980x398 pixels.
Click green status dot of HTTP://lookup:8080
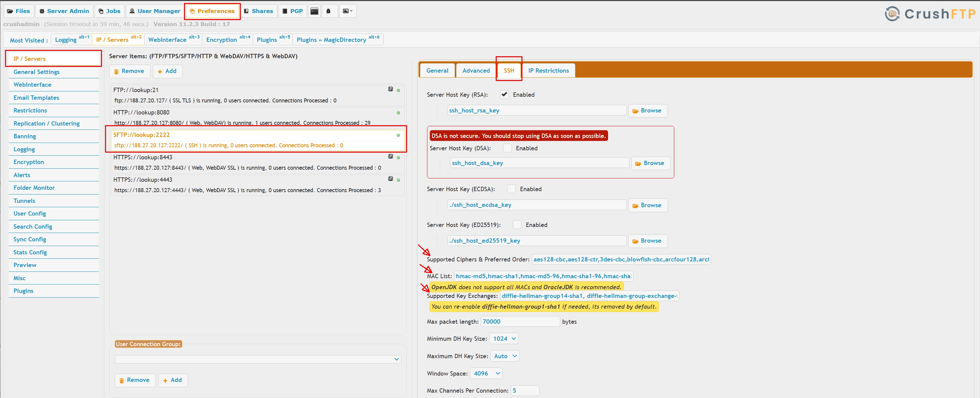pos(398,113)
